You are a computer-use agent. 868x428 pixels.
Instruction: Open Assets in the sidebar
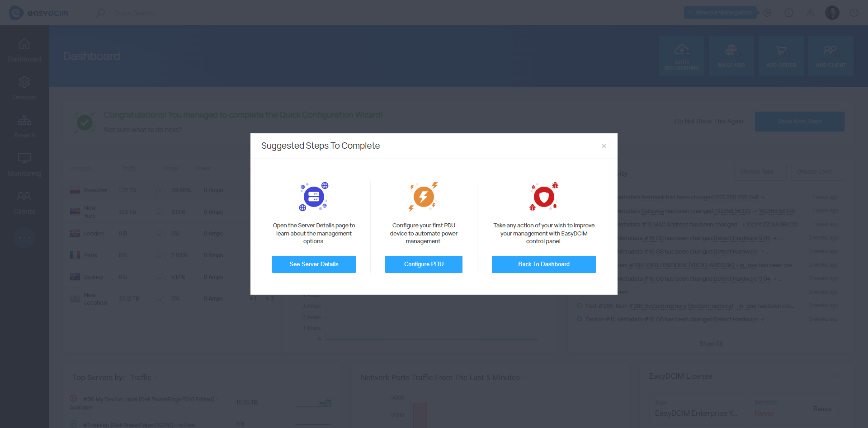pos(24,126)
